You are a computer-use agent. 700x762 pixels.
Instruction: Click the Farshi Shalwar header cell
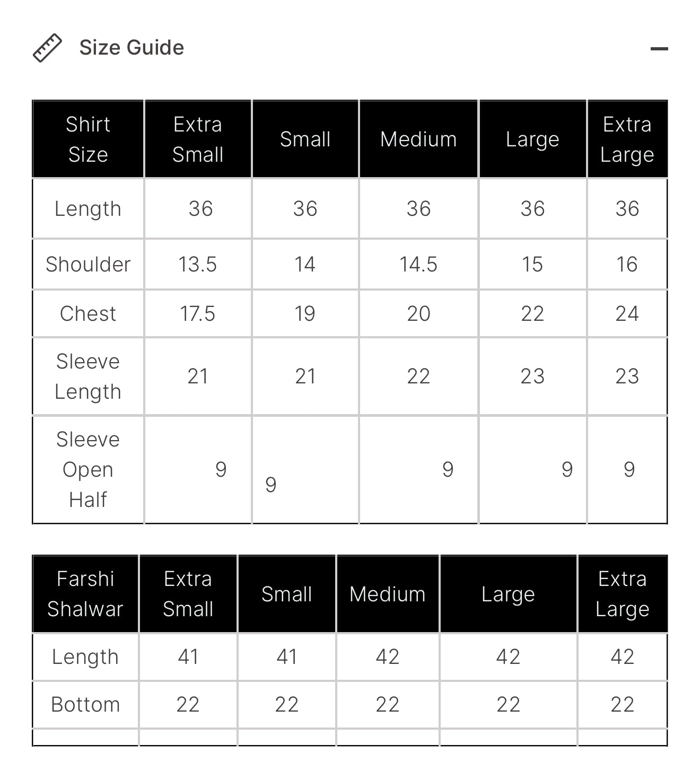coord(85,594)
